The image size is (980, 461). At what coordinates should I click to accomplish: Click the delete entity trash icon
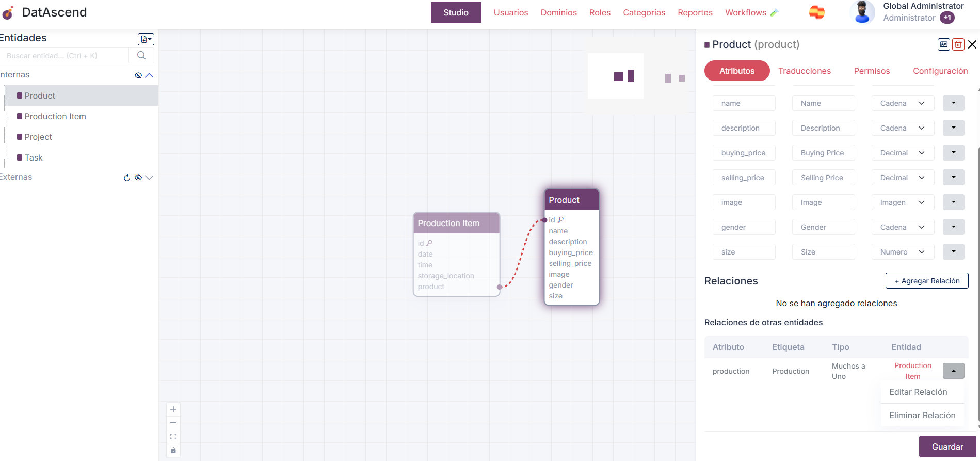[x=958, y=44]
